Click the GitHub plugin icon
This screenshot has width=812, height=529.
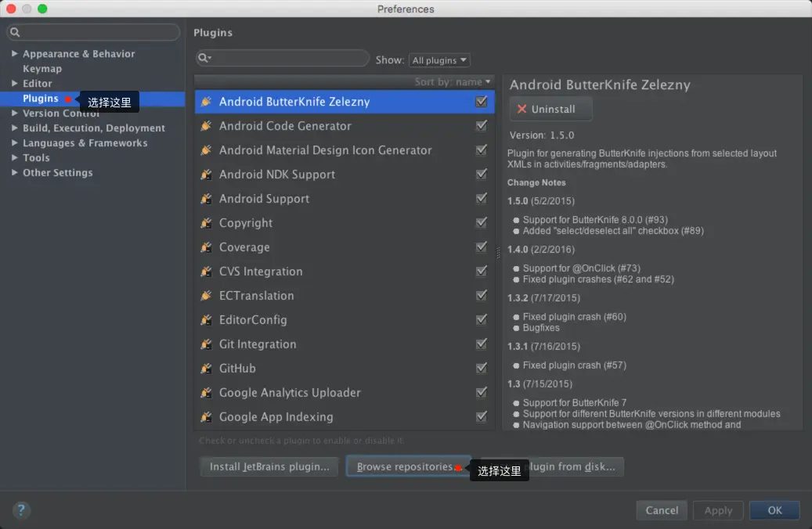(x=206, y=369)
